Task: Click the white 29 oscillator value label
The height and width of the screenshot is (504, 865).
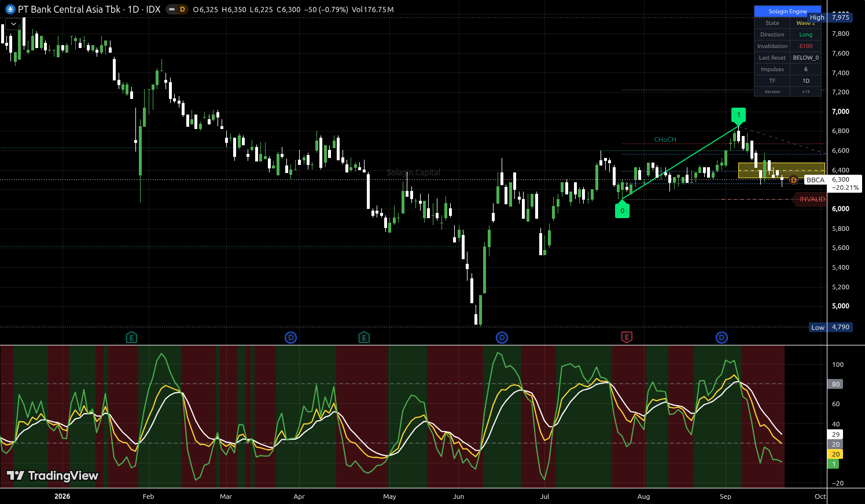Action: 835,435
